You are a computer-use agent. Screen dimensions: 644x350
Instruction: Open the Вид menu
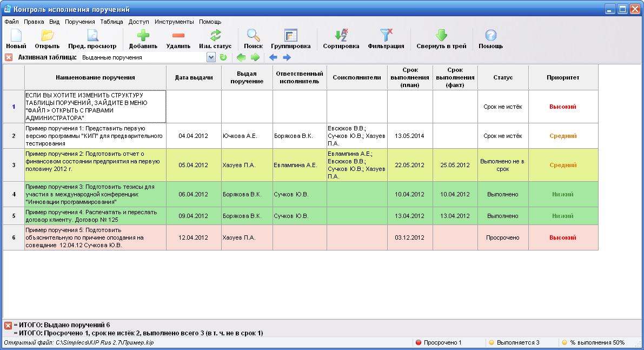coord(54,22)
